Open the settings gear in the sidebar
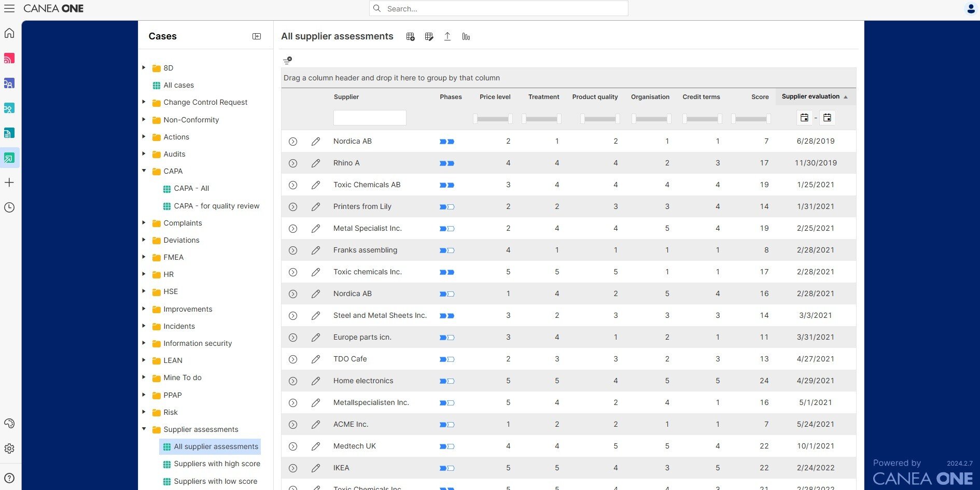The width and height of the screenshot is (980, 490). point(9,449)
